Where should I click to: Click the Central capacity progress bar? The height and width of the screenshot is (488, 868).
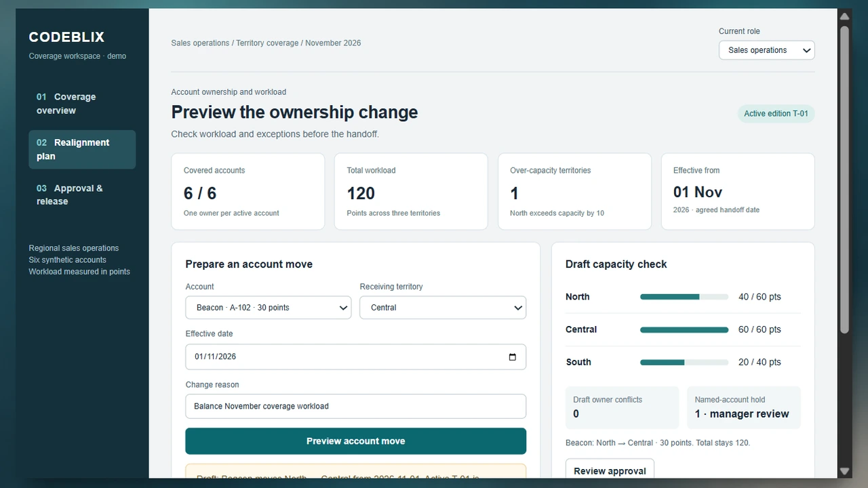pos(684,330)
